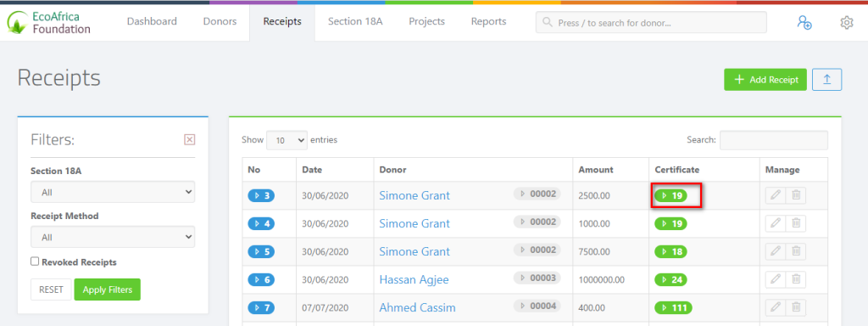The width and height of the screenshot is (868, 326).
Task: Open the Section 18A filter dropdown
Action: 113,192
